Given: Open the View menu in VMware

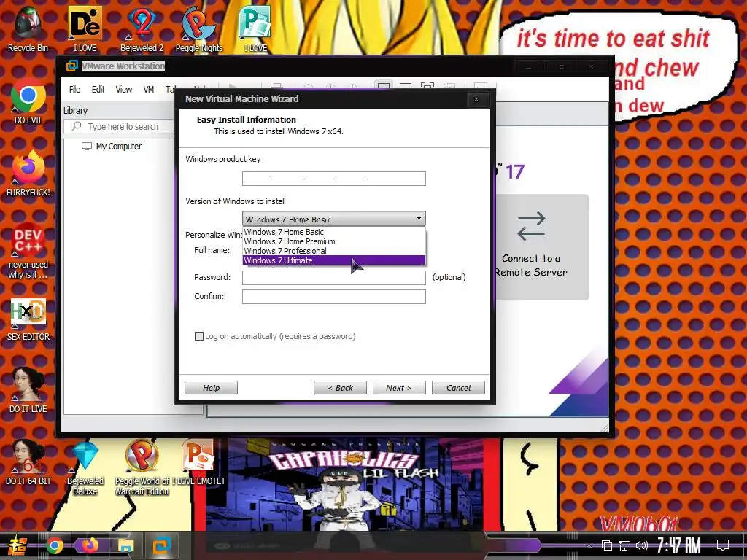Looking at the screenshot, I should tap(124, 90).
